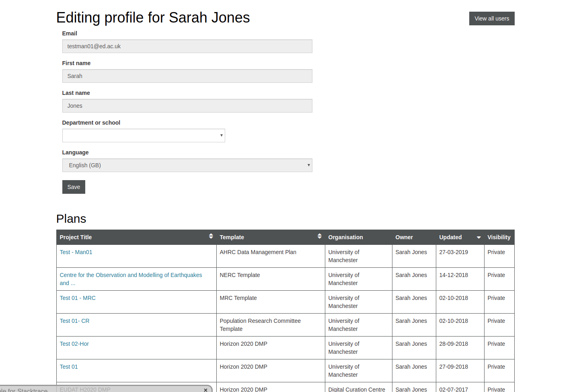The width and height of the screenshot is (577, 392).
Task: Click the Visibility column header
Action: coord(499,237)
